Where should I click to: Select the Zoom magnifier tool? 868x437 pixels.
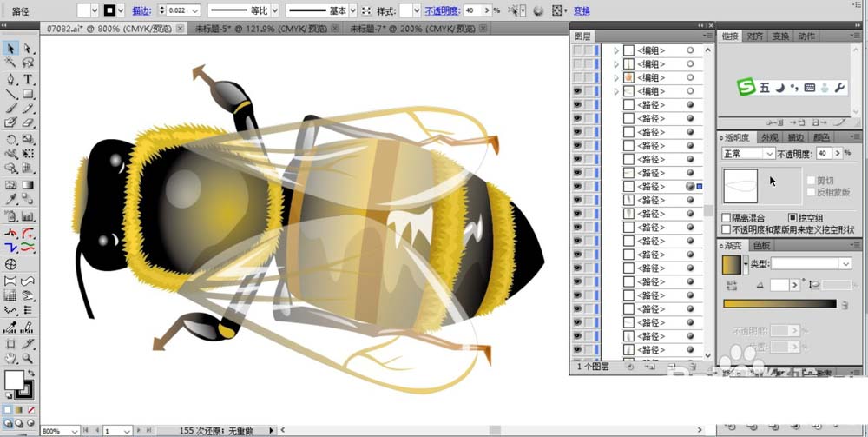(x=29, y=357)
